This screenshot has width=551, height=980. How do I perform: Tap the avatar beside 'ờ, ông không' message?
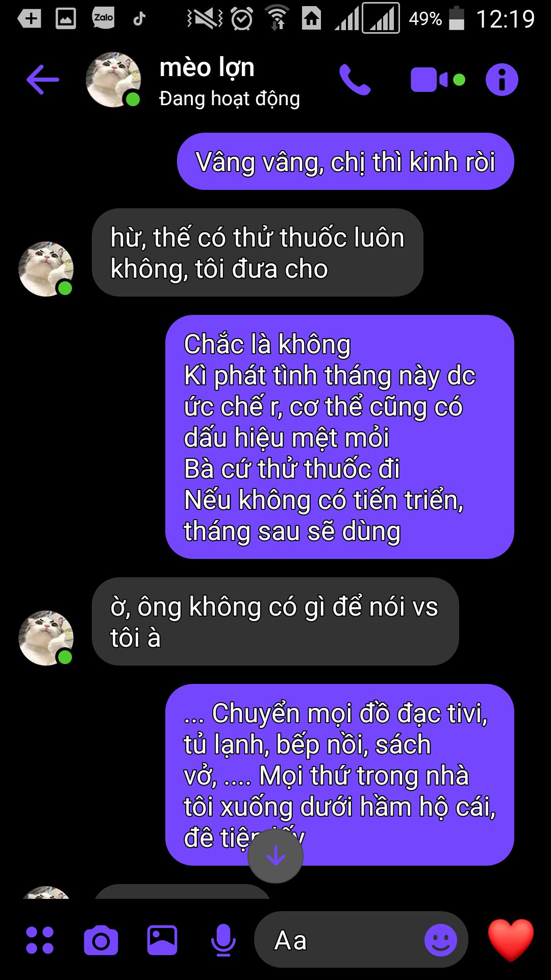click(46, 638)
